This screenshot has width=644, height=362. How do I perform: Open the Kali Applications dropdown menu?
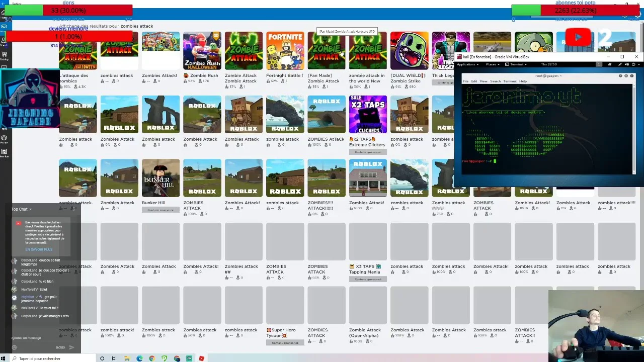click(x=467, y=64)
